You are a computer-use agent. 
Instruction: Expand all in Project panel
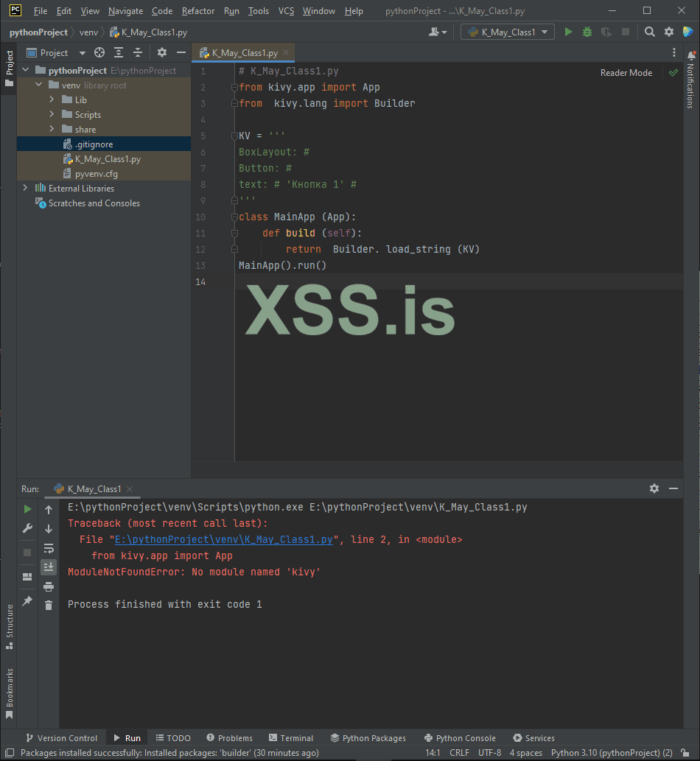point(119,52)
